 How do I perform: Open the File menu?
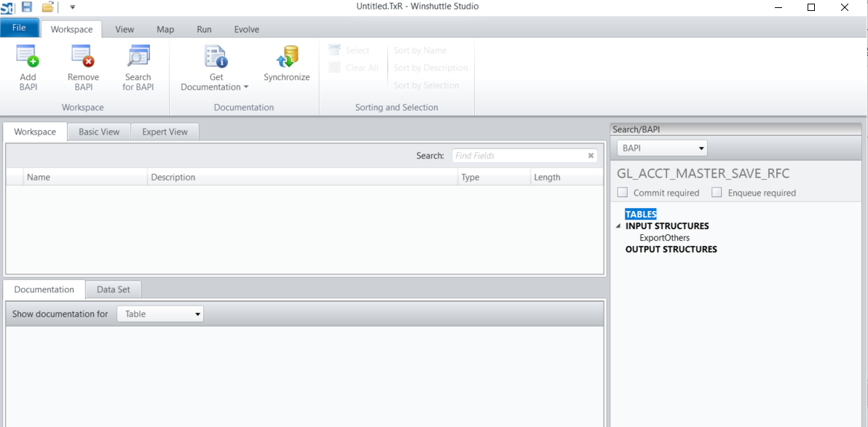[20, 28]
